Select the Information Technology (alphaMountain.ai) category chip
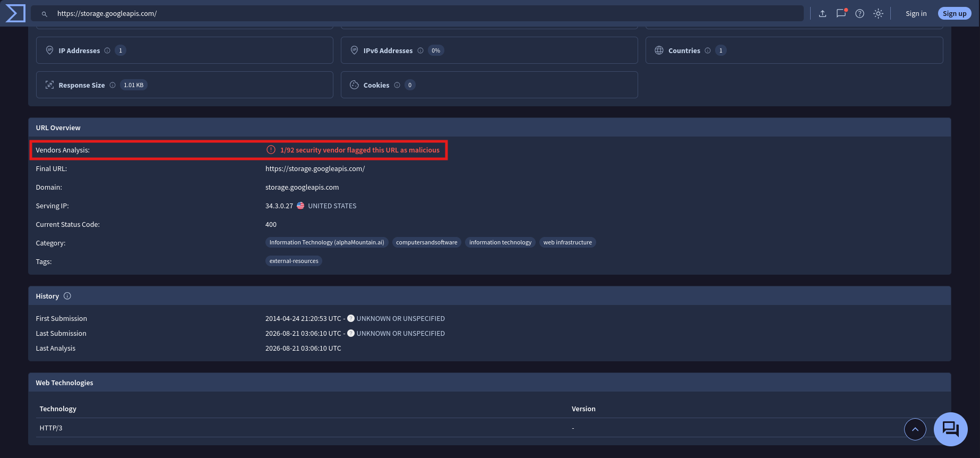 [x=327, y=242]
